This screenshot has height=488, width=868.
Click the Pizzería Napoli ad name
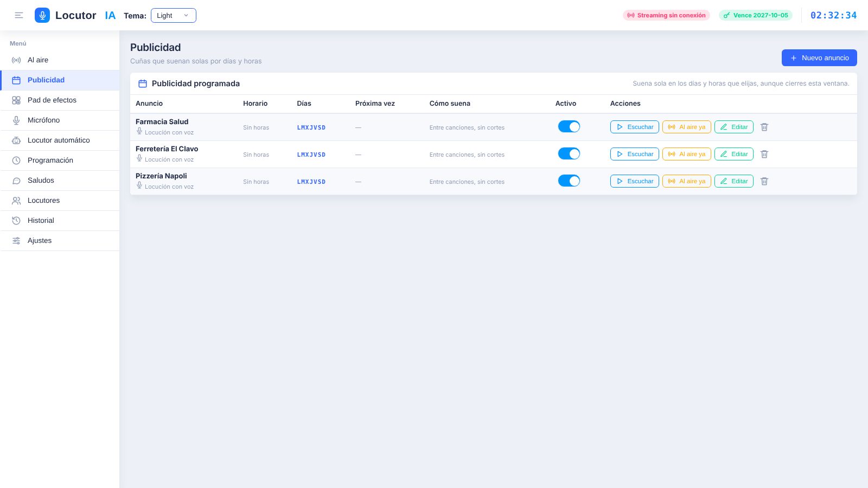point(161,176)
